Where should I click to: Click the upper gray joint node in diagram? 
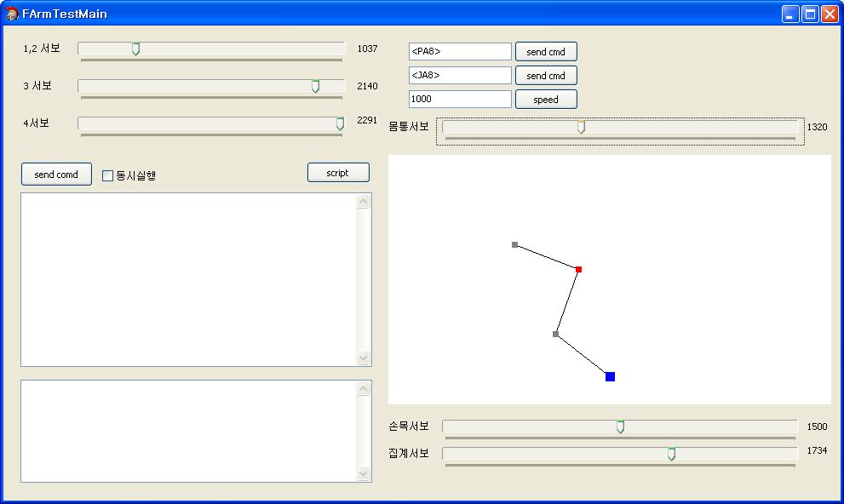(x=514, y=244)
